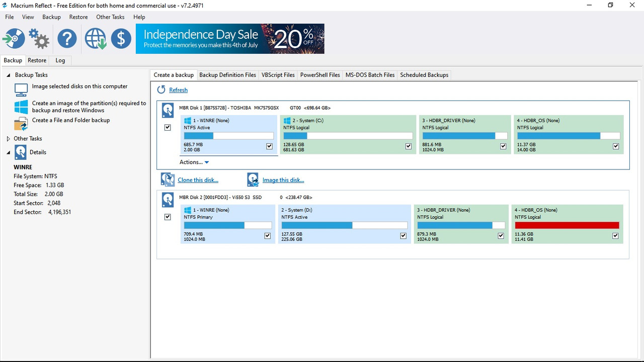Collapse the Details section
644x362 pixels.
(8, 152)
